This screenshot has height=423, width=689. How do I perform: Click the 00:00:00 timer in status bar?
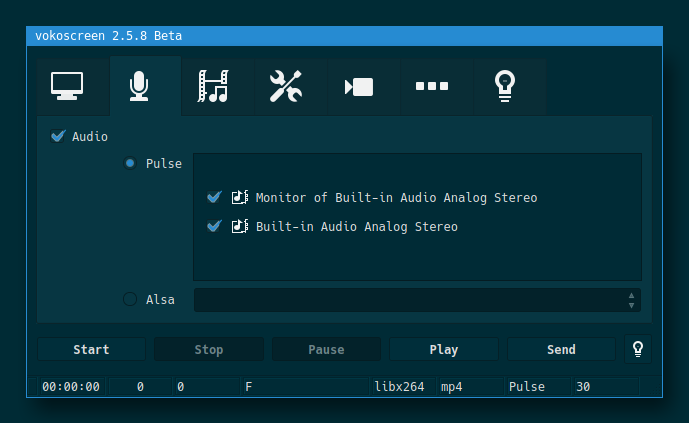click(x=70, y=386)
